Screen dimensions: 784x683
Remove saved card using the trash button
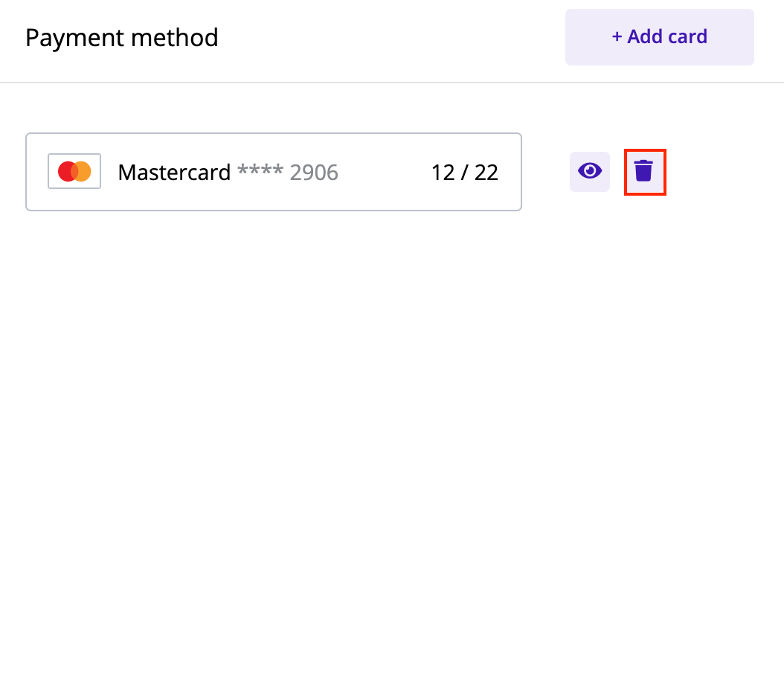[644, 172]
